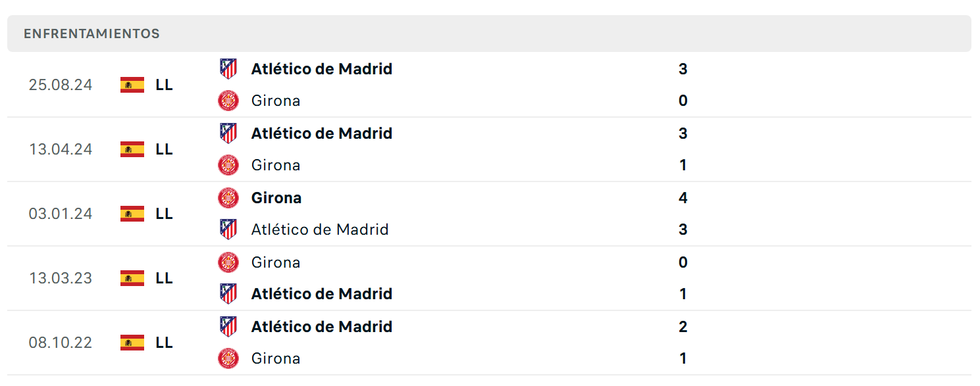Select LL league label for 03.01.24 match

tap(165, 214)
